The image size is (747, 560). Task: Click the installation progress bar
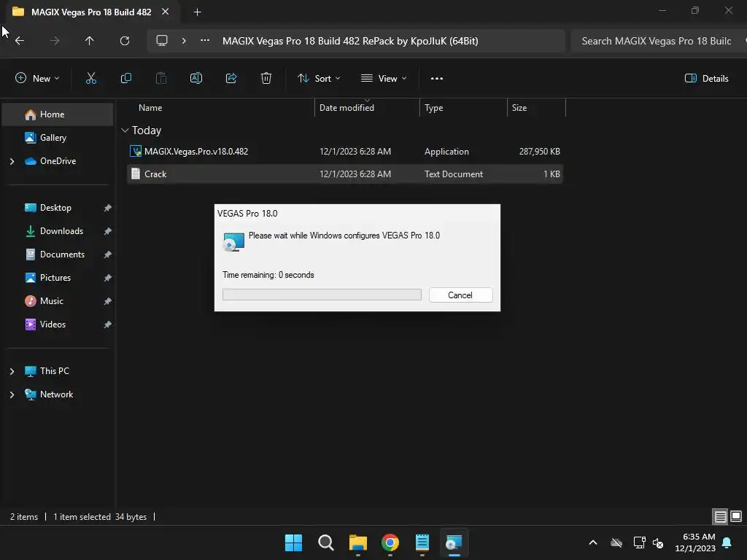click(x=322, y=295)
